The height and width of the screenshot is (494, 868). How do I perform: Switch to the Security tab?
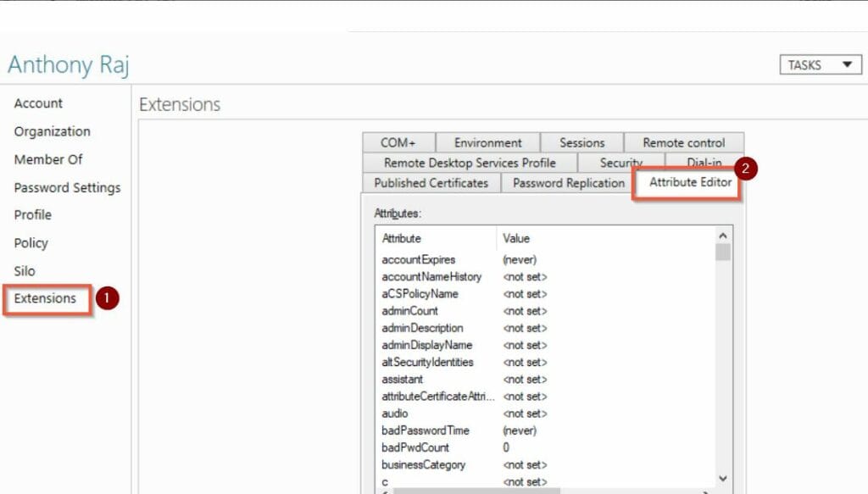[621, 162]
